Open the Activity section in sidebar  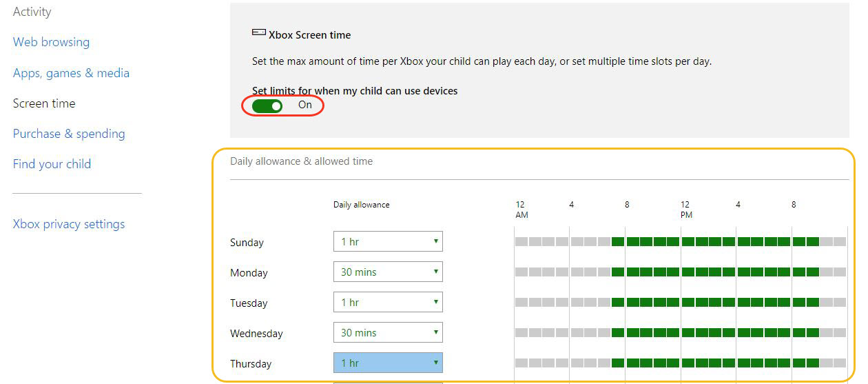pos(32,12)
